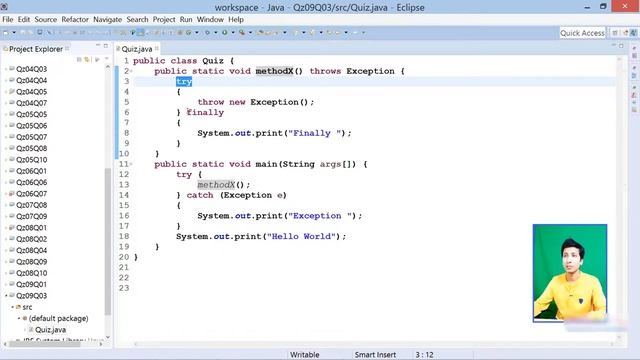Click the Project Explorer vertical scrollbar
This screenshot has height=360, width=640.
click(x=108, y=241)
